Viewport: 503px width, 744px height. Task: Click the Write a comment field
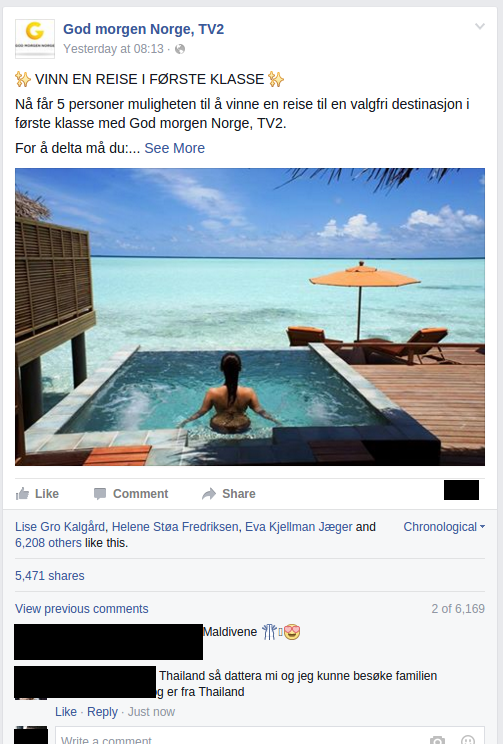click(270, 735)
